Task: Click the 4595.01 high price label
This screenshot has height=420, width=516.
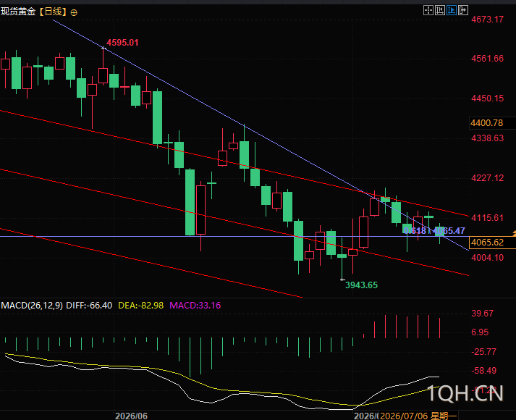Action: pos(122,43)
